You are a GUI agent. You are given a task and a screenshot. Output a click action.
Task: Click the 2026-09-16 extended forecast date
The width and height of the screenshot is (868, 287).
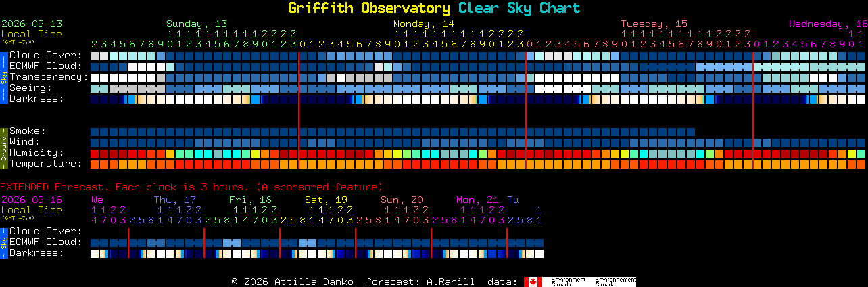tap(32, 200)
